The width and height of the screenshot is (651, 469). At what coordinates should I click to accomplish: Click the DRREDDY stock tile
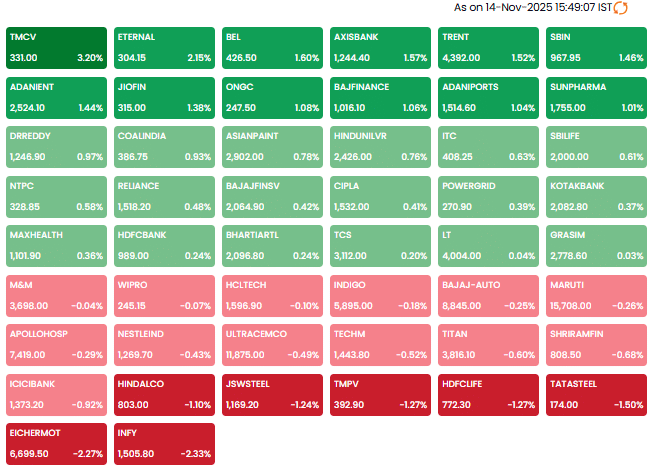56,145
